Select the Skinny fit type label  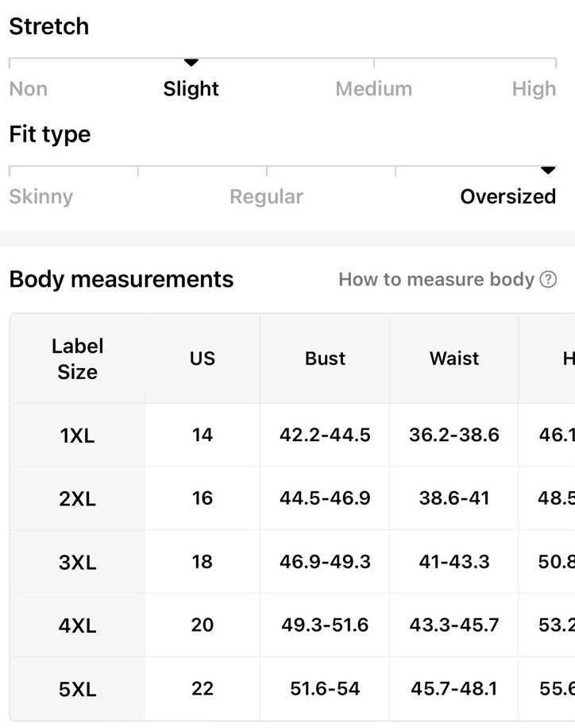(41, 197)
